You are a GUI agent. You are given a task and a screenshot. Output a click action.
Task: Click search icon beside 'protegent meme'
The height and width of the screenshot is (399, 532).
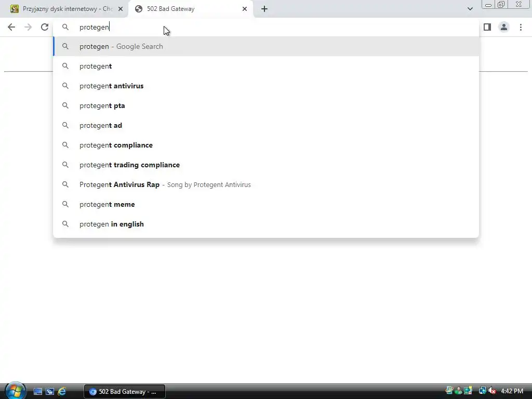[65, 204]
